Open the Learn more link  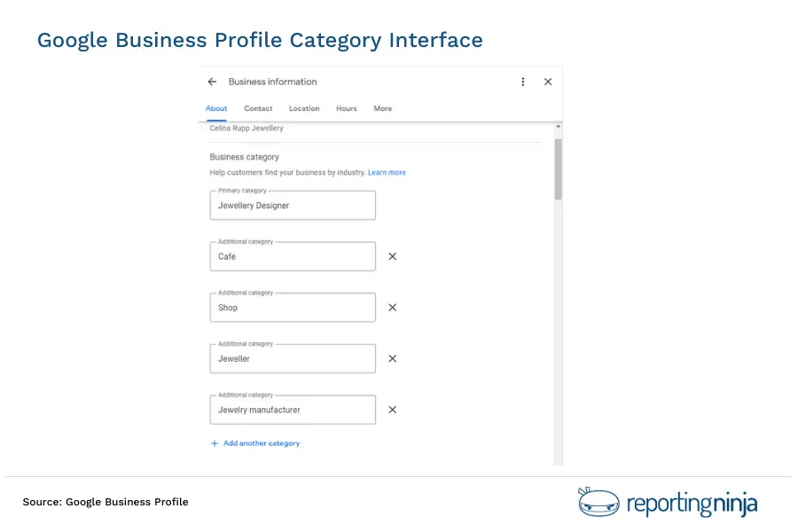click(387, 173)
